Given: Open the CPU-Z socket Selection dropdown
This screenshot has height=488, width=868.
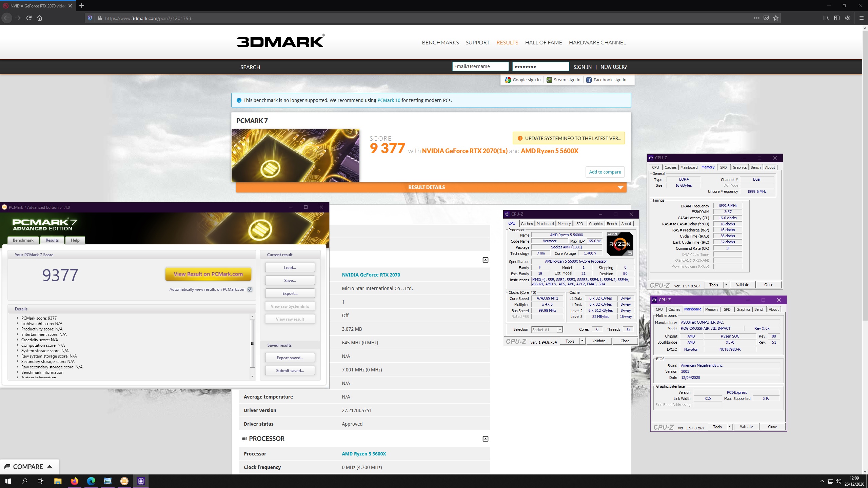Looking at the screenshot, I should coord(547,330).
